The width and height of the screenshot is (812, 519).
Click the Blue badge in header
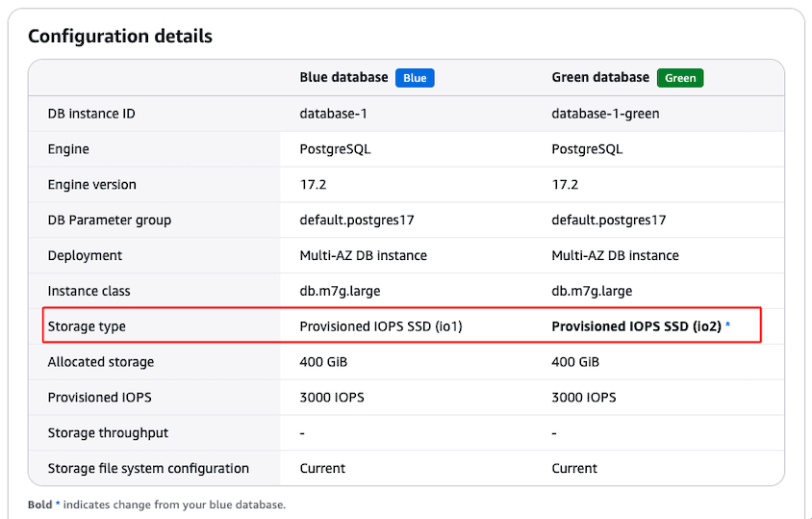point(415,78)
